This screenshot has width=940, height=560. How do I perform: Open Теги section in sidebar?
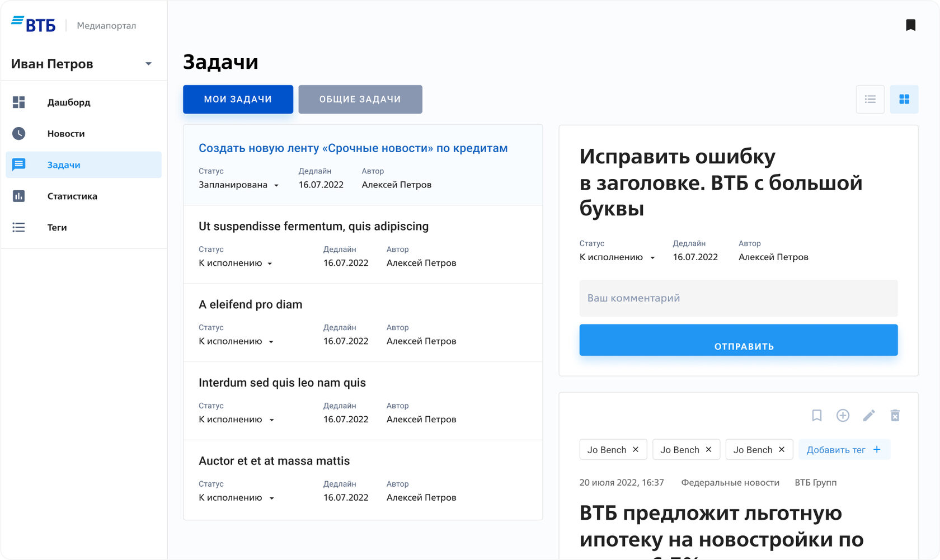click(57, 228)
